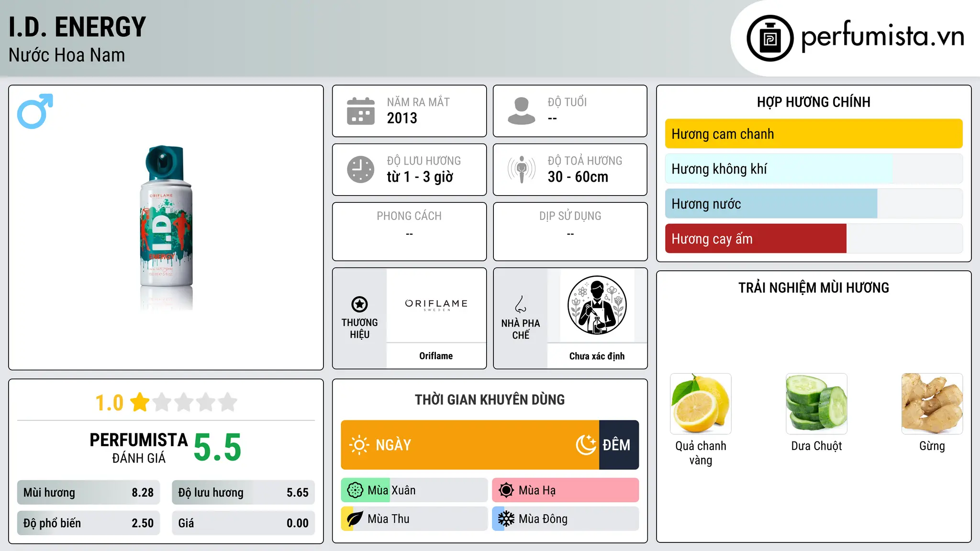980x551 pixels.
Task: Click the moon icon beside Đêm
Action: (x=586, y=445)
